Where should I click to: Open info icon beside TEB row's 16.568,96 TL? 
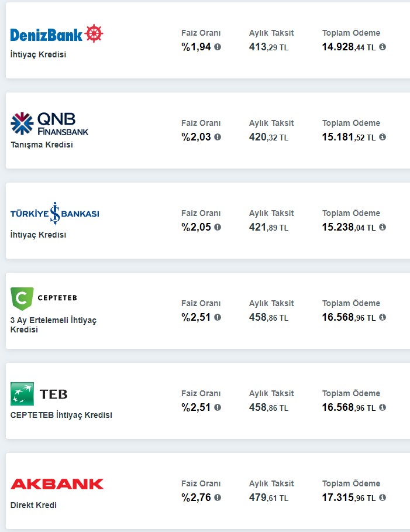383,407
